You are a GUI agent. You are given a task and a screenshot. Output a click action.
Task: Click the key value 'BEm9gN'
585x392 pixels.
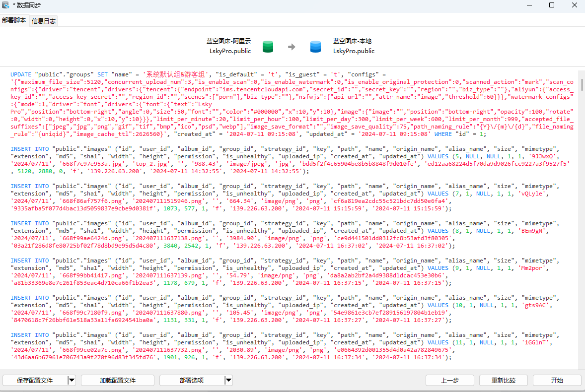[x=531, y=231]
